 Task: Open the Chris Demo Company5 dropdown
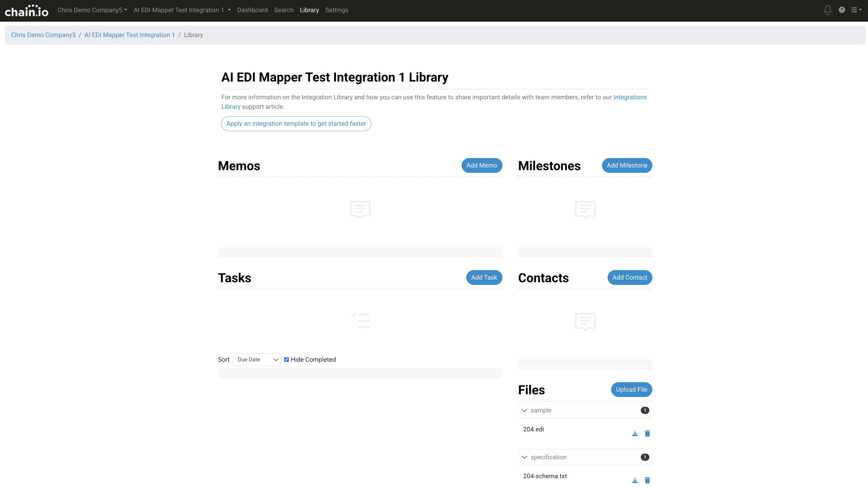pyautogui.click(x=92, y=10)
